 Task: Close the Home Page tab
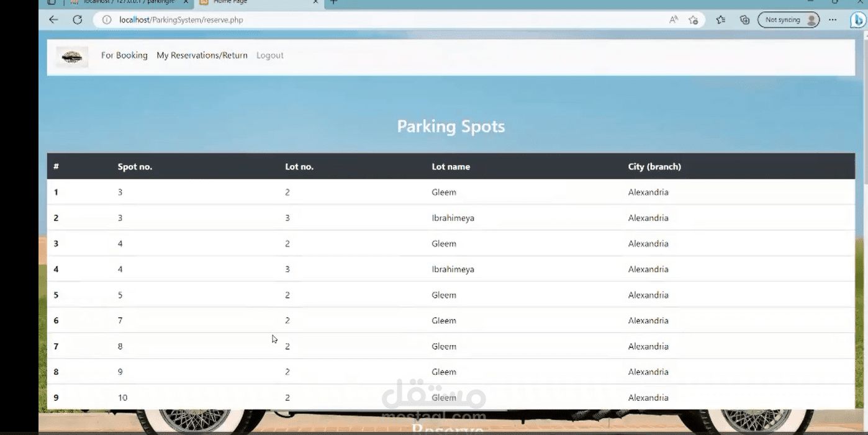click(x=315, y=2)
